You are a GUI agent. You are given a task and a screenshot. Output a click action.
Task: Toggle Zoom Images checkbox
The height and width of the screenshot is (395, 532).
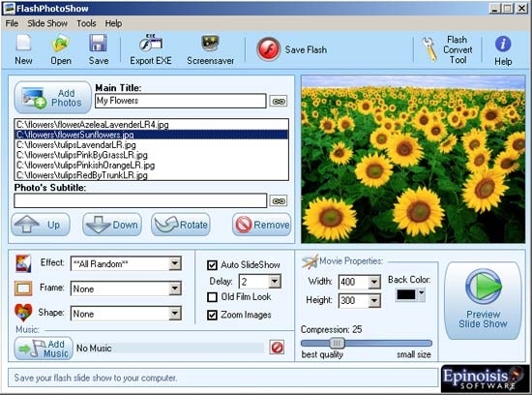pyautogui.click(x=212, y=315)
